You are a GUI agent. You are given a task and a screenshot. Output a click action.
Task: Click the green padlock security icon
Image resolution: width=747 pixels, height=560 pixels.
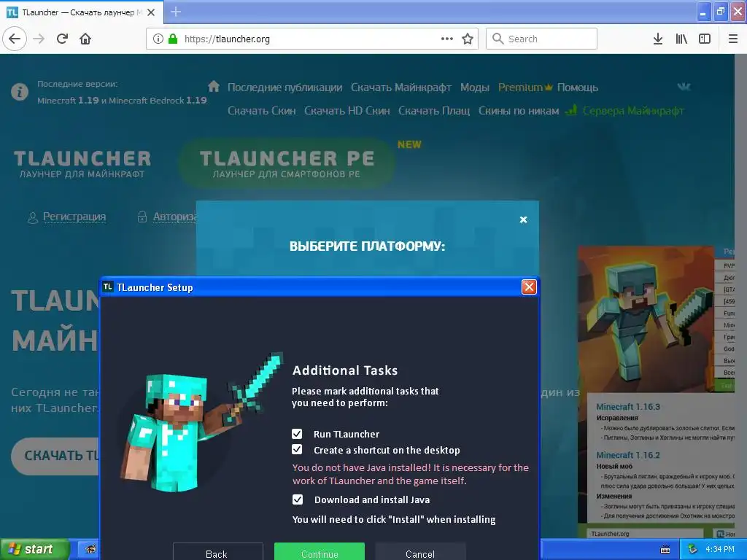[x=173, y=39]
